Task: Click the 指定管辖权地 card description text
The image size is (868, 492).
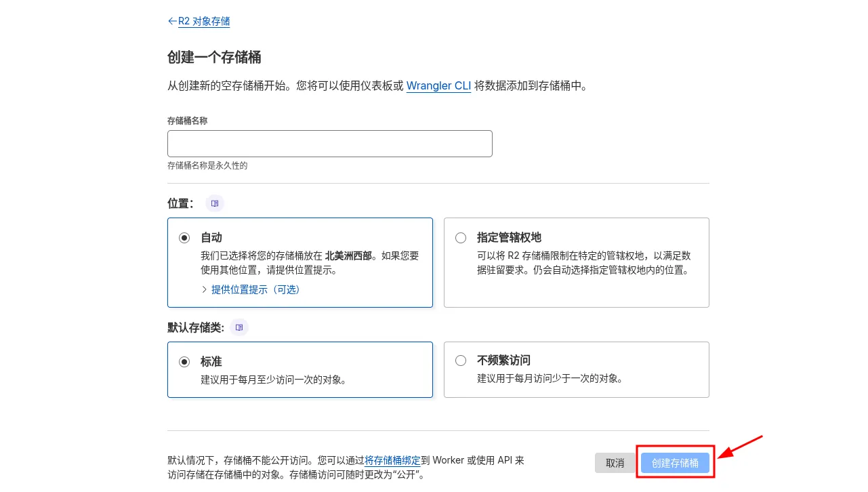Action: pos(583,263)
